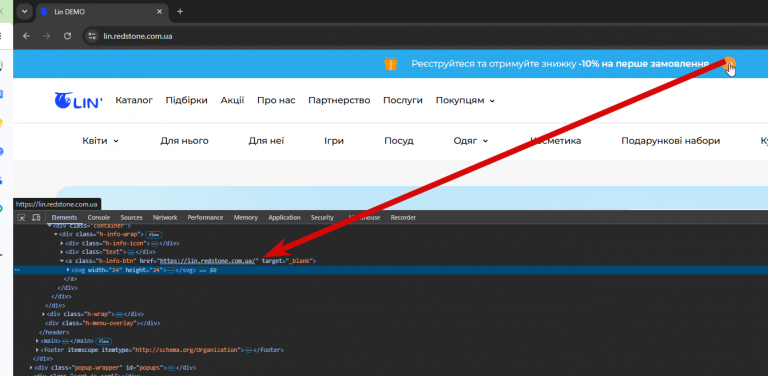Switch to the DevTools Application tab
Viewport: 768px width, 376px height.
click(284, 217)
